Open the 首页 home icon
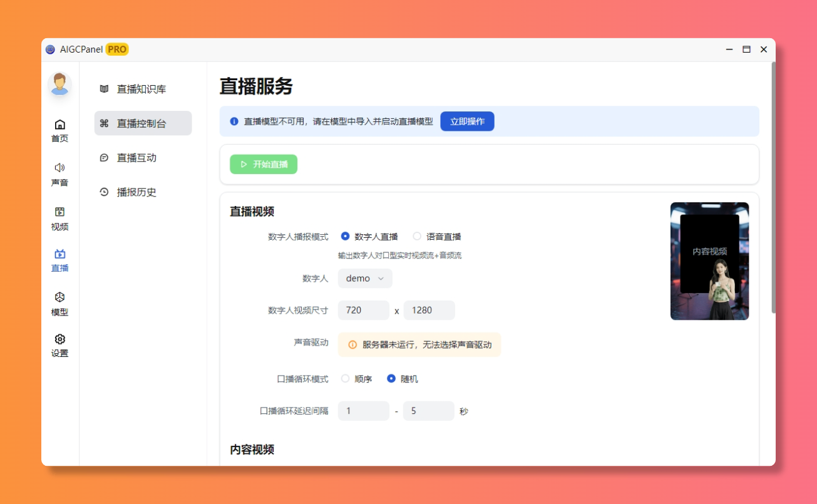The width and height of the screenshot is (817, 504). click(59, 125)
